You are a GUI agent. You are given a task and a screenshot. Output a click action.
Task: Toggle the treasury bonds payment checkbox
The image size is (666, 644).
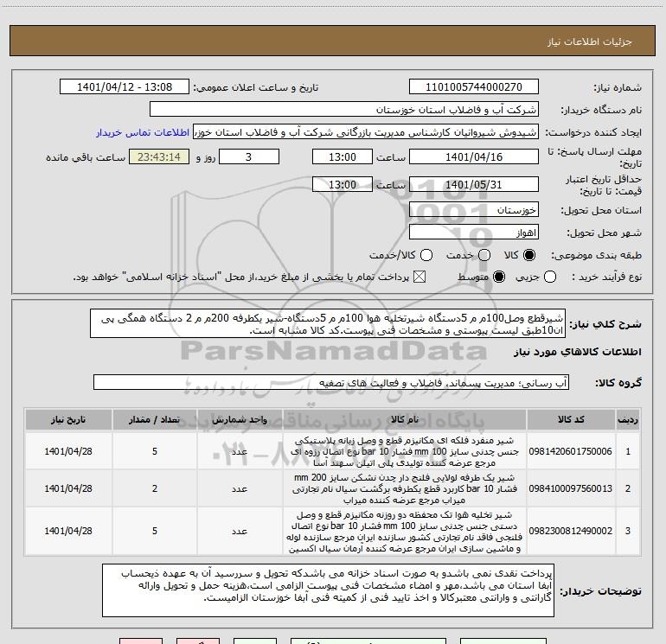coord(419,277)
